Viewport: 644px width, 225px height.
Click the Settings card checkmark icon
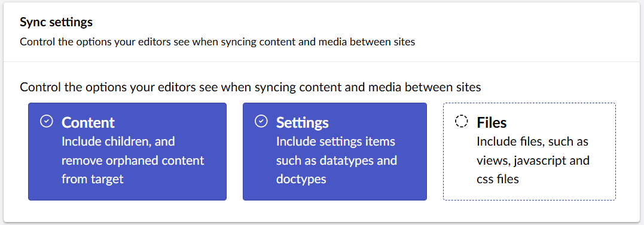point(261,121)
